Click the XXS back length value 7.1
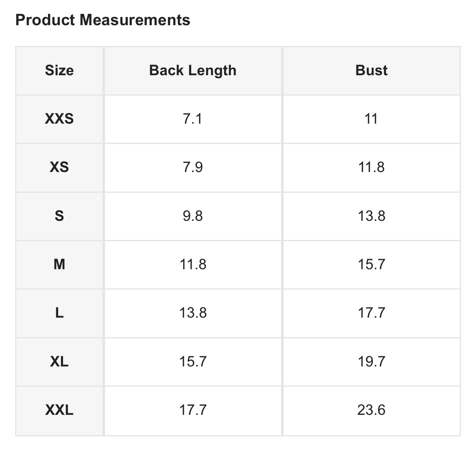 pos(193,119)
